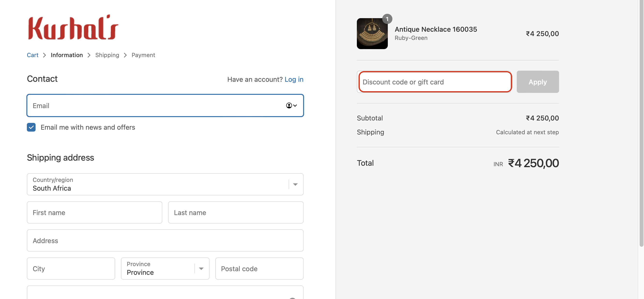The width and height of the screenshot is (644, 299).
Task: Focus the Address input field
Action: [165, 240]
